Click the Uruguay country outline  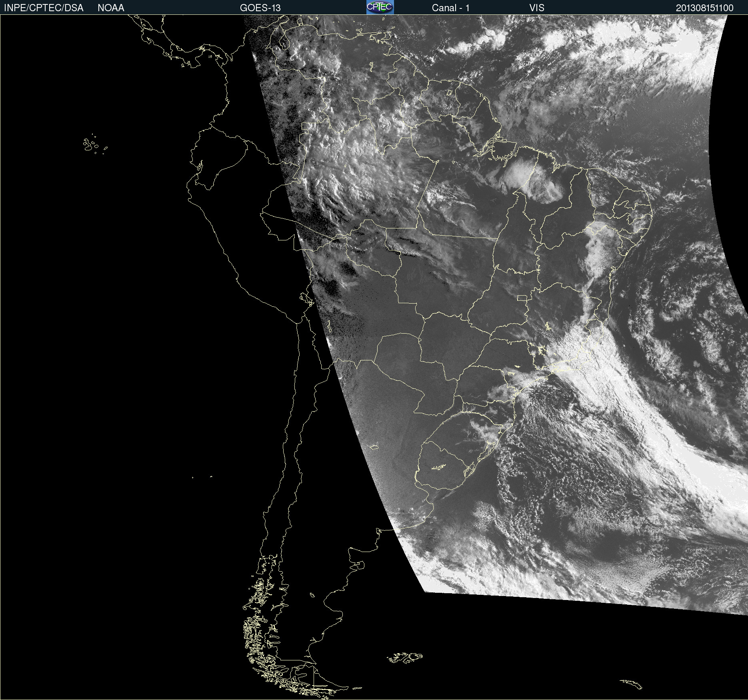444,465
